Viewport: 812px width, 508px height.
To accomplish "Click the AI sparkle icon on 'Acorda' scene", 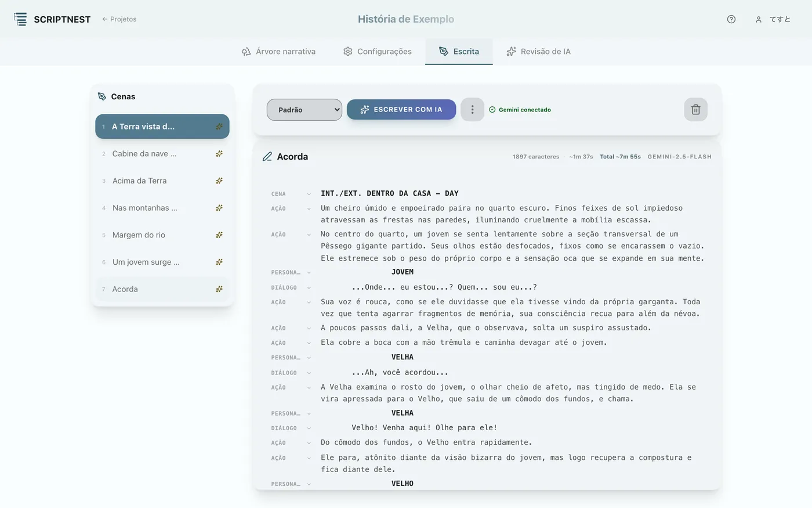I will (x=219, y=289).
